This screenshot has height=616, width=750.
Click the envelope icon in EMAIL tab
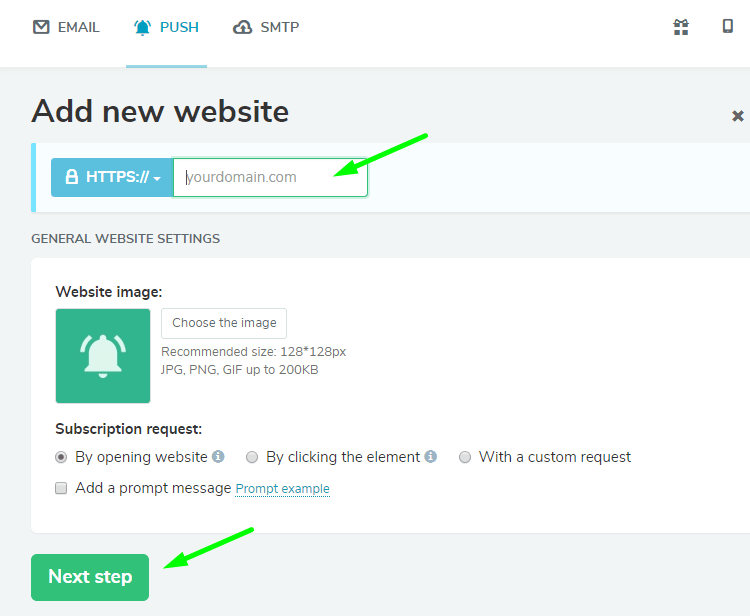coord(41,27)
